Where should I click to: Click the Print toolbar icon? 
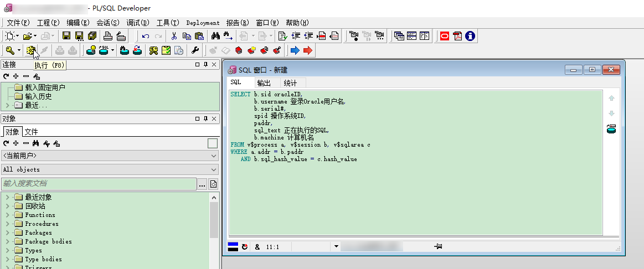(x=107, y=36)
